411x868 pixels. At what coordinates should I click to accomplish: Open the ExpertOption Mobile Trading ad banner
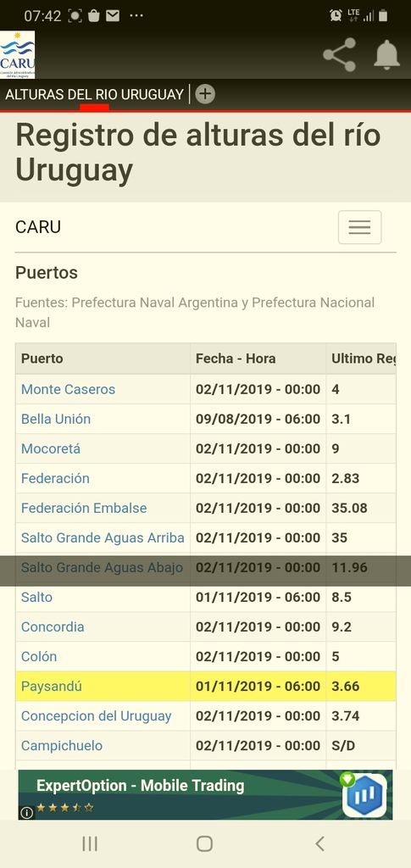tap(205, 795)
